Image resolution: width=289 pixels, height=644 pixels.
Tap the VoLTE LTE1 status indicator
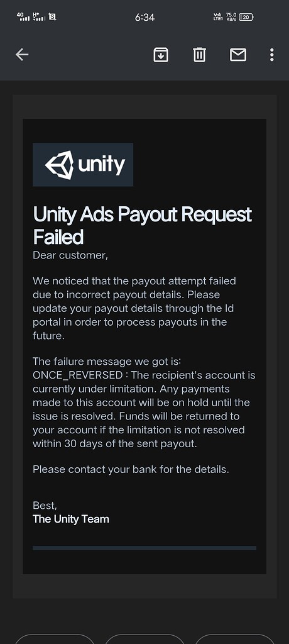[217, 17]
